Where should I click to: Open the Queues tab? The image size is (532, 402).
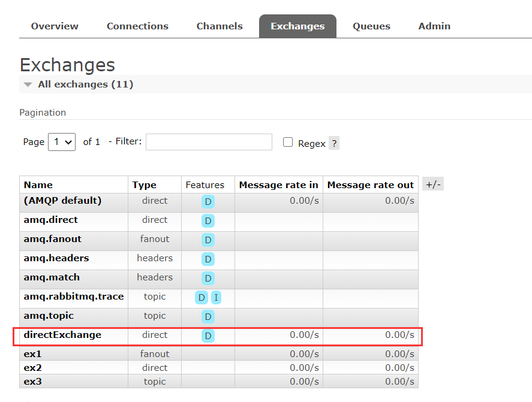(x=371, y=26)
